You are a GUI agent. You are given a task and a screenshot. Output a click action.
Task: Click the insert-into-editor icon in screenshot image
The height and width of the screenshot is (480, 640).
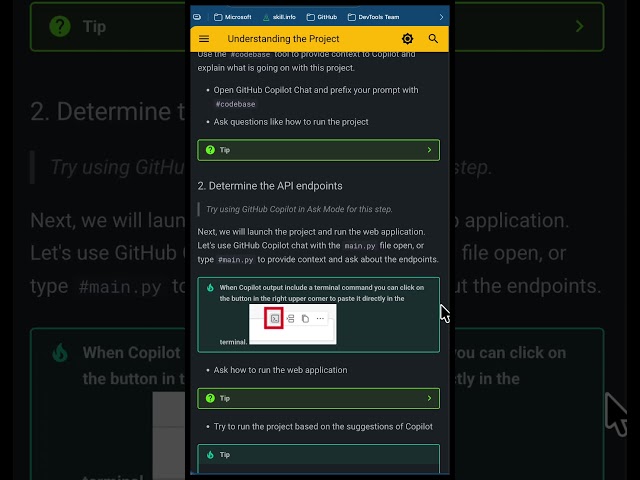point(290,319)
